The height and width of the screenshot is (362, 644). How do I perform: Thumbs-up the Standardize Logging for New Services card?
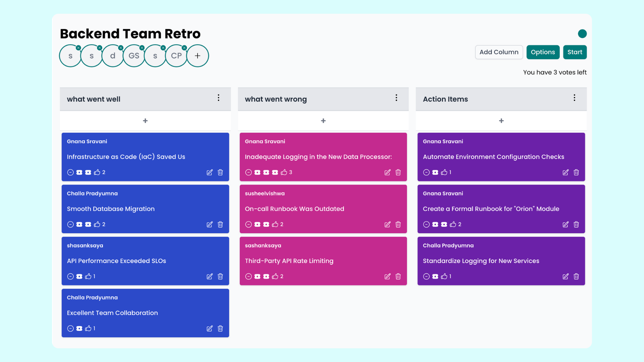[x=444, y=277]
